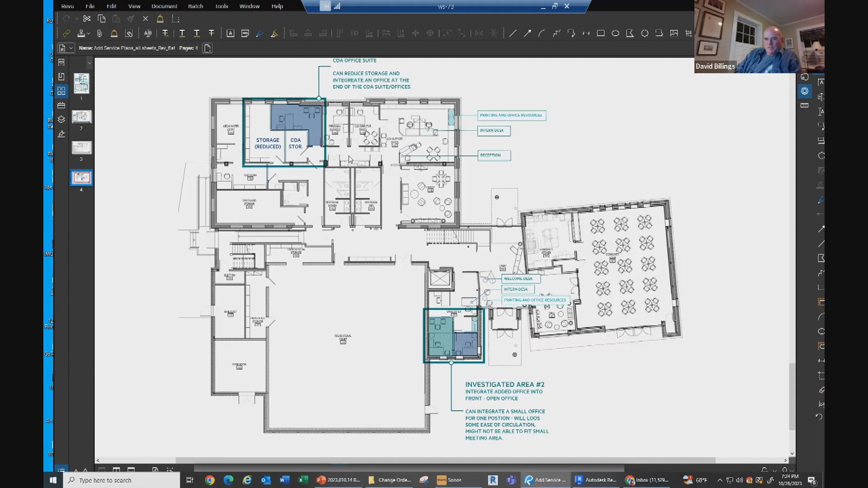This screenshot has width=868, height=488.
Task: Click the page icon next to Pages: 4
Action: [207, 48]
